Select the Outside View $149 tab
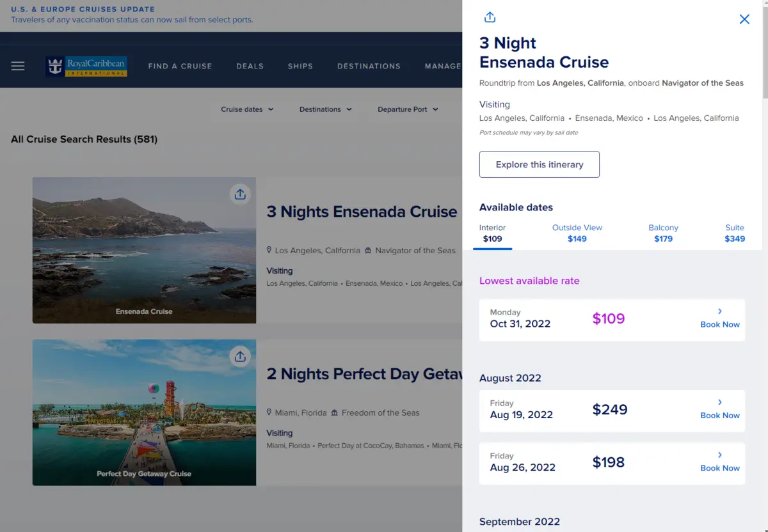 pos(577,233)
